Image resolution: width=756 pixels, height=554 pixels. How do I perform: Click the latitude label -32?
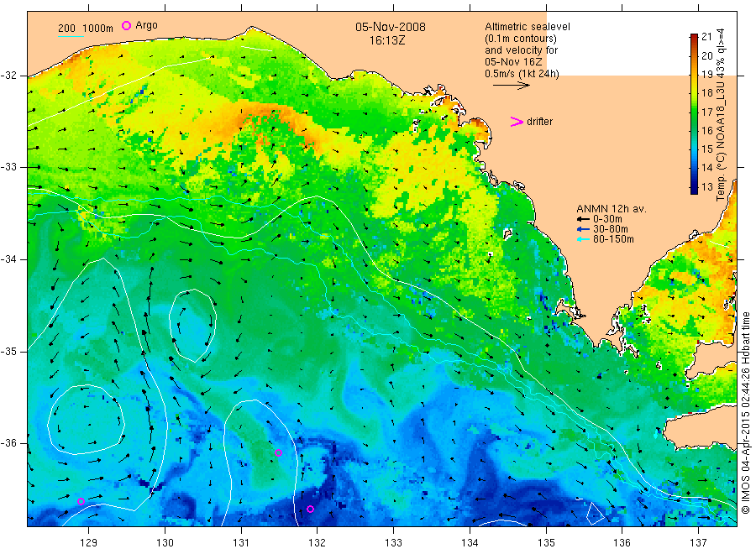pyautogui.click(x=8, y=76)
